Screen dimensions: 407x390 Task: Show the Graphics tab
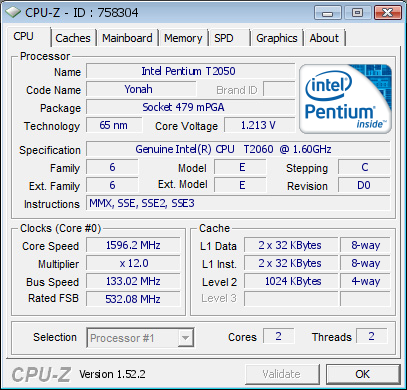coord(277,38)
